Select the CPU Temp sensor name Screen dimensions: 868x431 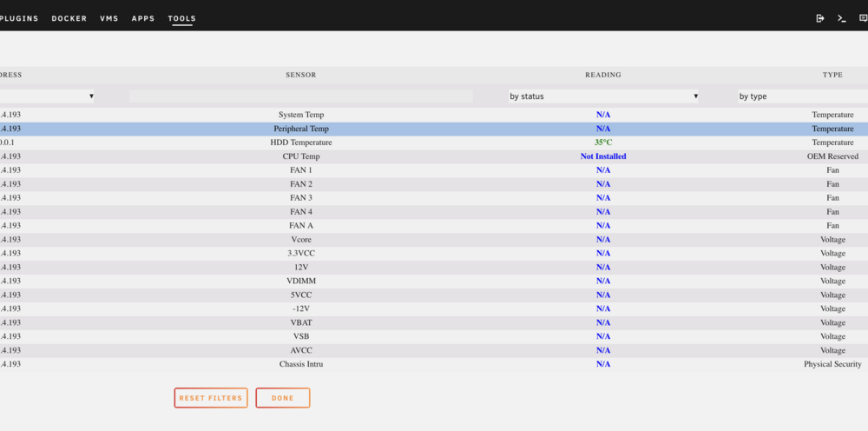301,156
